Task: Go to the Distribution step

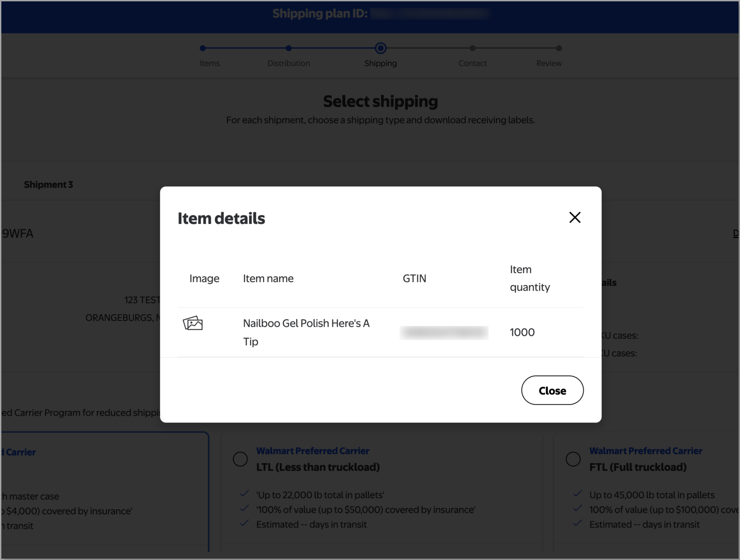Action: pyautogui.click(x=288, y=63)
